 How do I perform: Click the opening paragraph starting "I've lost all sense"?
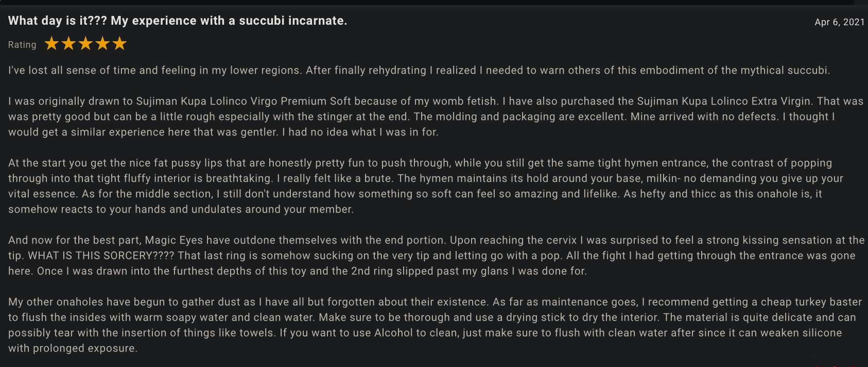[419, 71]
